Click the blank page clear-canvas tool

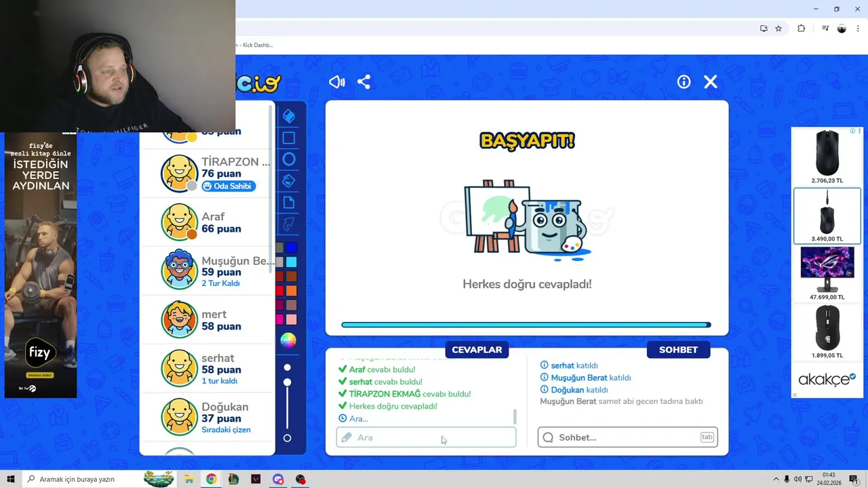[289, 203]
